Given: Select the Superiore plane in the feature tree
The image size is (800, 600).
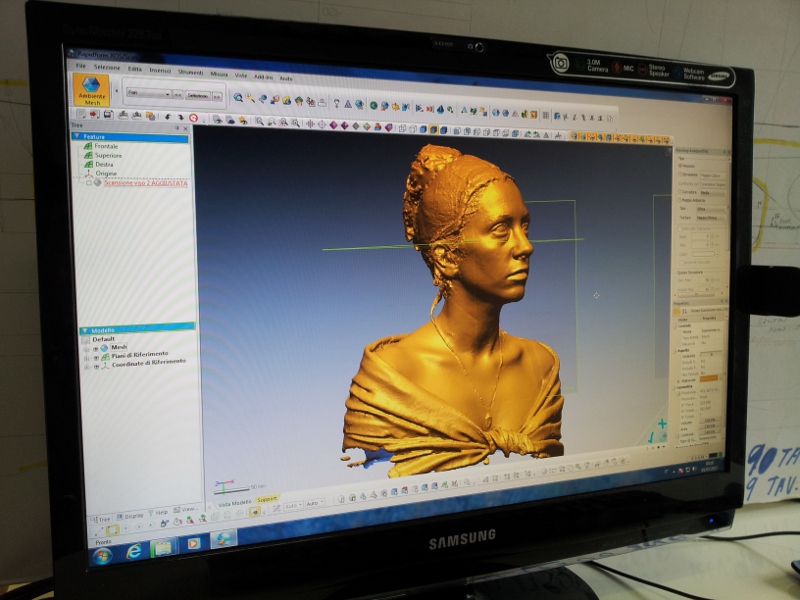Looking at the screenshot, I should coord(108,155).
